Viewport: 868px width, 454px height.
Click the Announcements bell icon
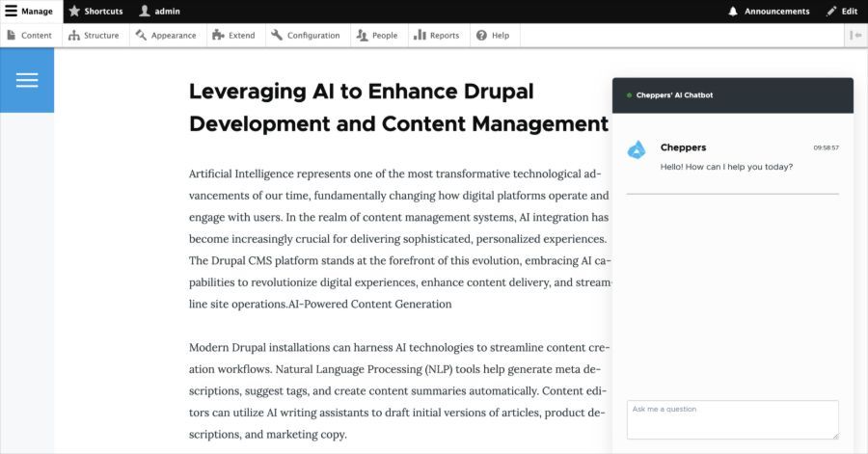pos(733,11)
